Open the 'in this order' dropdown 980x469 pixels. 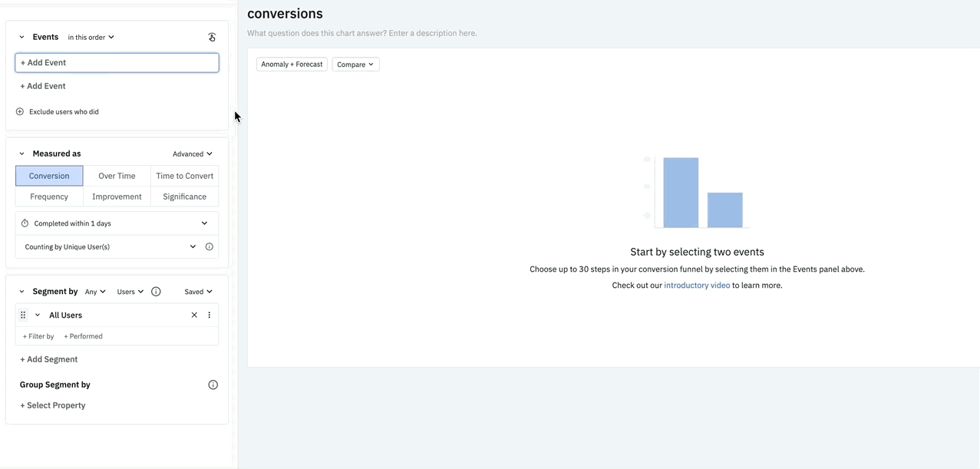point(91,37)
